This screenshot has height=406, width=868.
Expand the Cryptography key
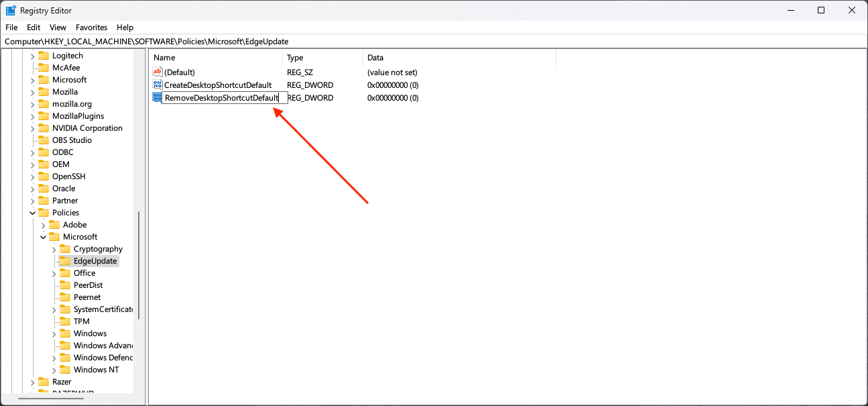(54, 249)
